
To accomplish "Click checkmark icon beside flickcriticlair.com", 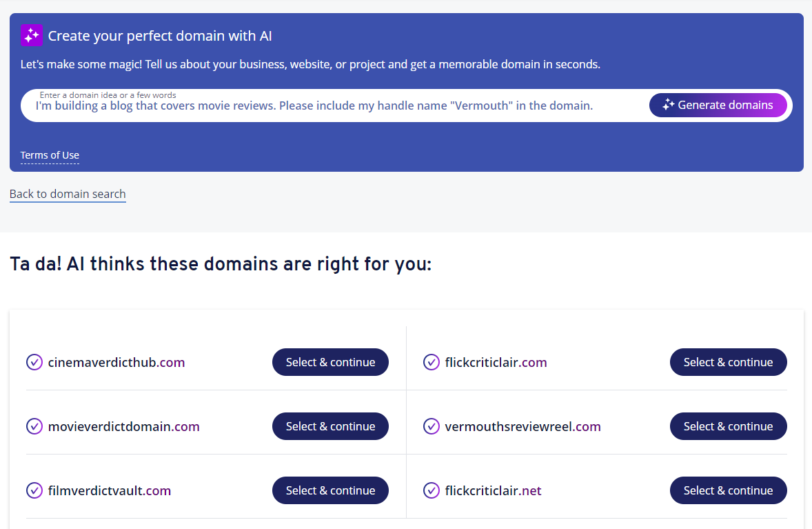I will (x=432, y=362).
